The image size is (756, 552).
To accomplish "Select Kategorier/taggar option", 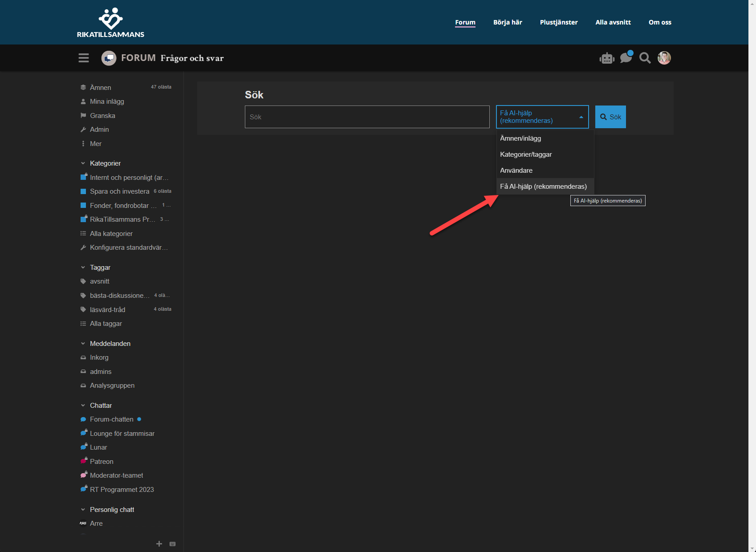I will [x=526, y=154].
